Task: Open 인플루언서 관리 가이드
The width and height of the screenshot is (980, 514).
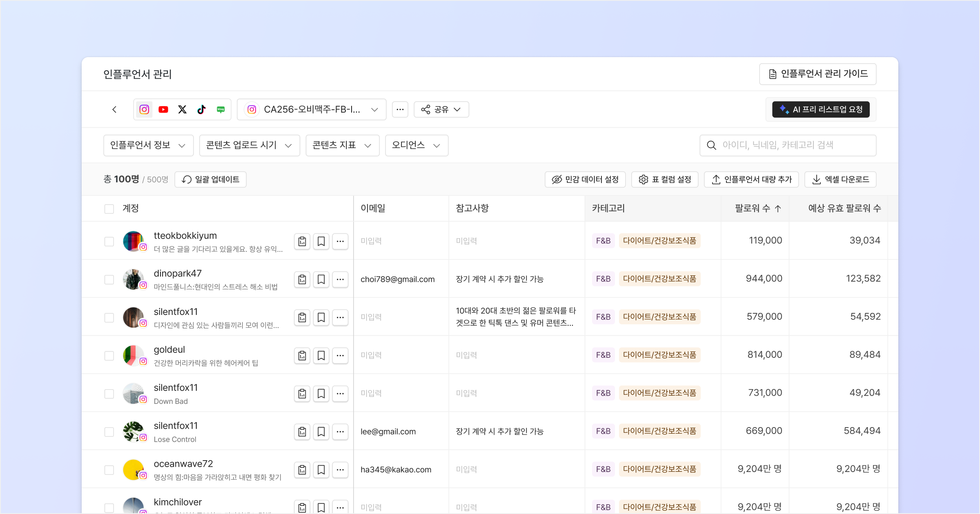Action: pyautogui.click(x=818, y=74)
